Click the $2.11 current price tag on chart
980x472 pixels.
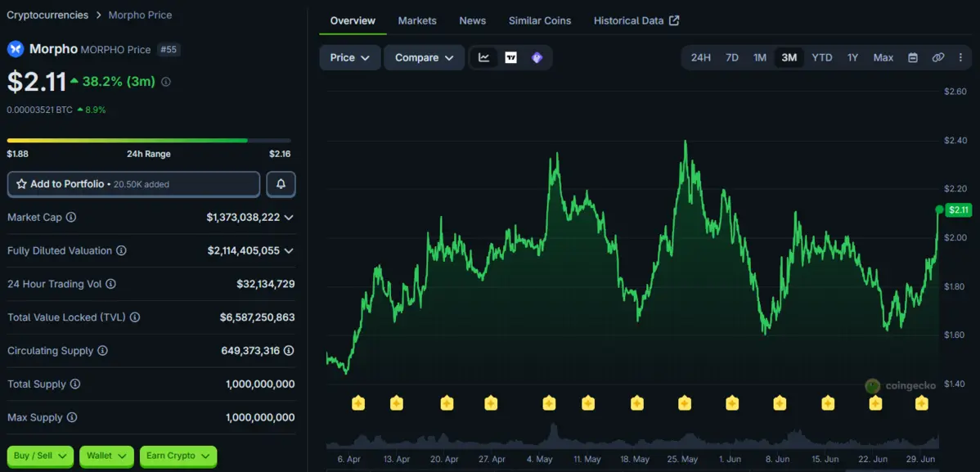[x=959, y=210]
